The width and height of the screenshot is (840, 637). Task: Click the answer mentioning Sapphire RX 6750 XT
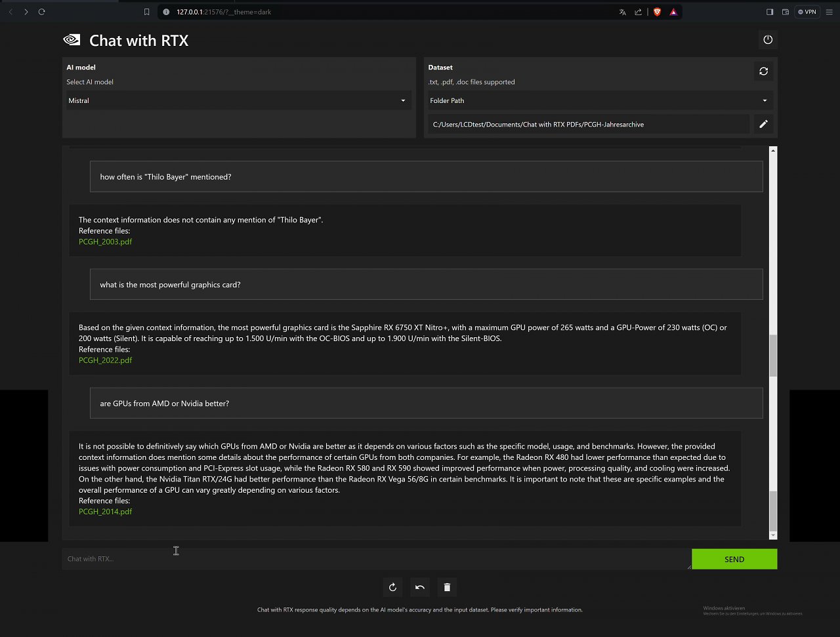pos(405,344)
